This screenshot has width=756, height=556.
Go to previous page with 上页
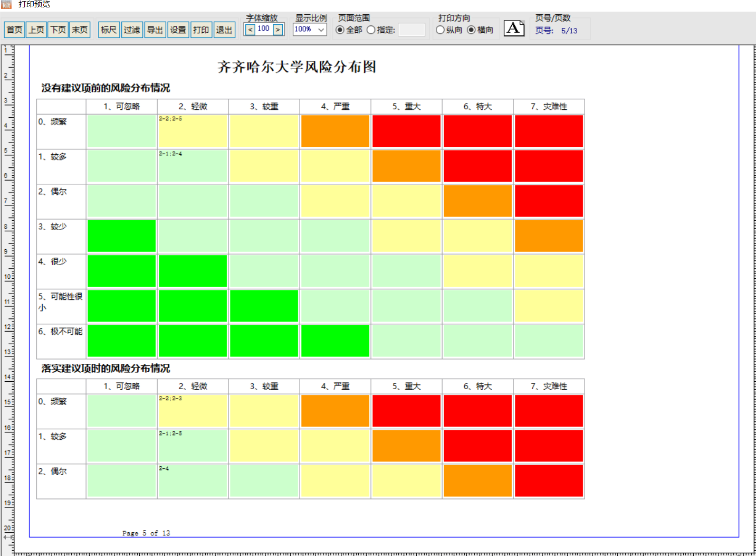36,30
